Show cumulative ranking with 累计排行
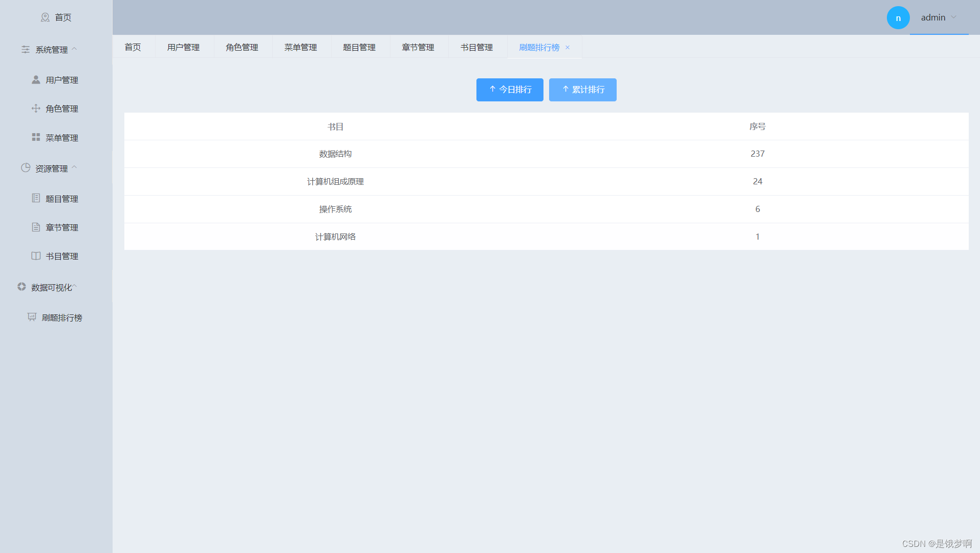Viewport: 980px width, 553px height. pyautogui.click(x=582, y=90)
